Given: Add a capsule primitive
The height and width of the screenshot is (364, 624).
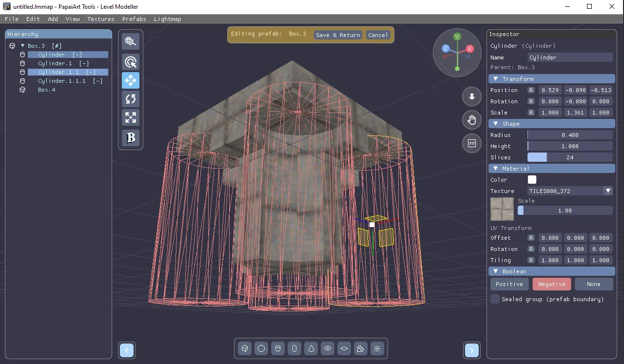Looking at the screenshot, I should click(x=294, y=348).
